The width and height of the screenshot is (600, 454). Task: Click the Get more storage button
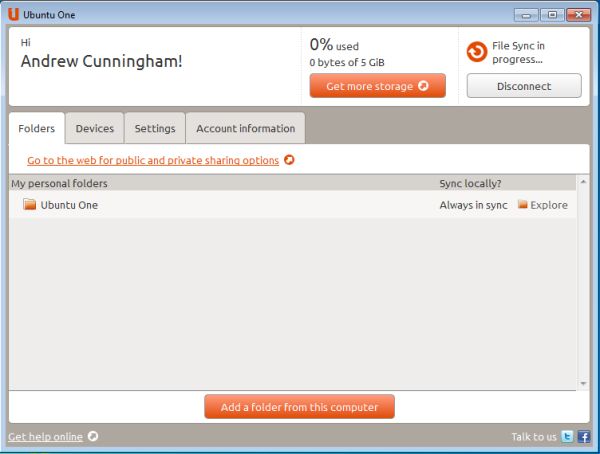click(378, 86)
